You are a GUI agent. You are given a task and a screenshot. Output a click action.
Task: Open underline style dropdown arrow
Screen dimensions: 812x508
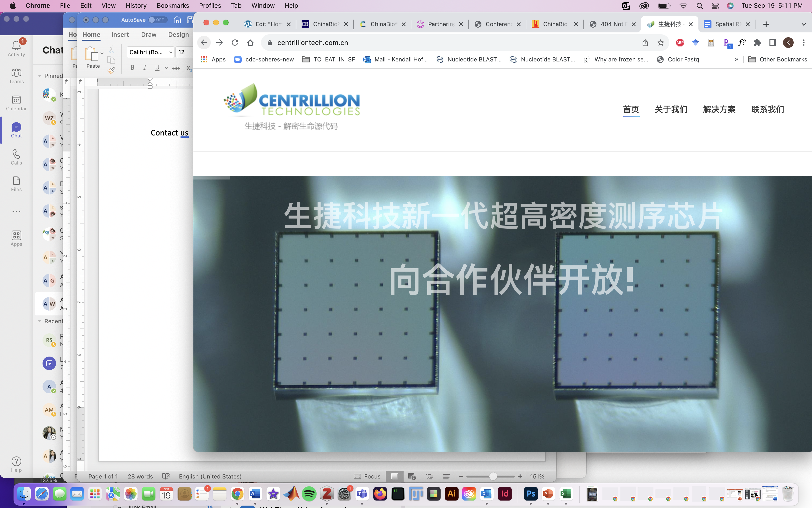tap(166, 68)
